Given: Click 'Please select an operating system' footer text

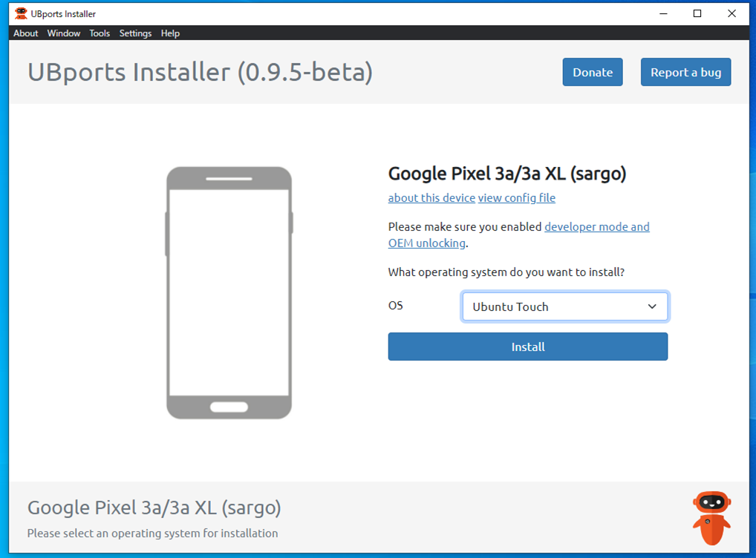Looking at the screenshot, I should (x=152, y=534).
